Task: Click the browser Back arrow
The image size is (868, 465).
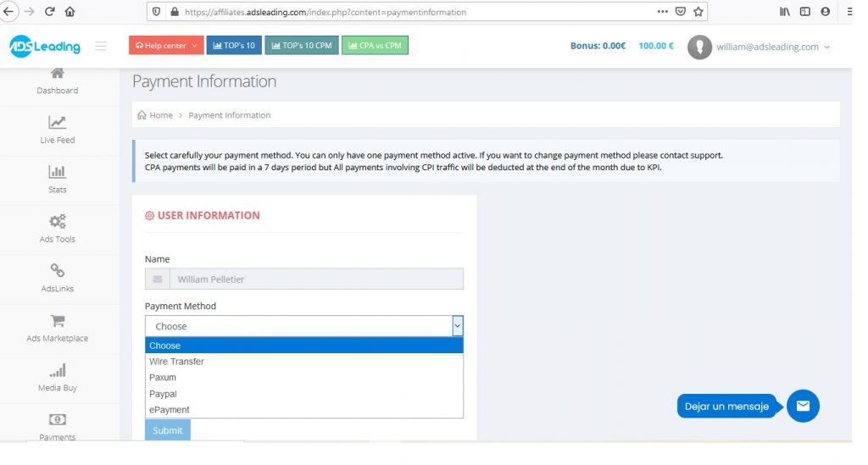Action: 8,12
